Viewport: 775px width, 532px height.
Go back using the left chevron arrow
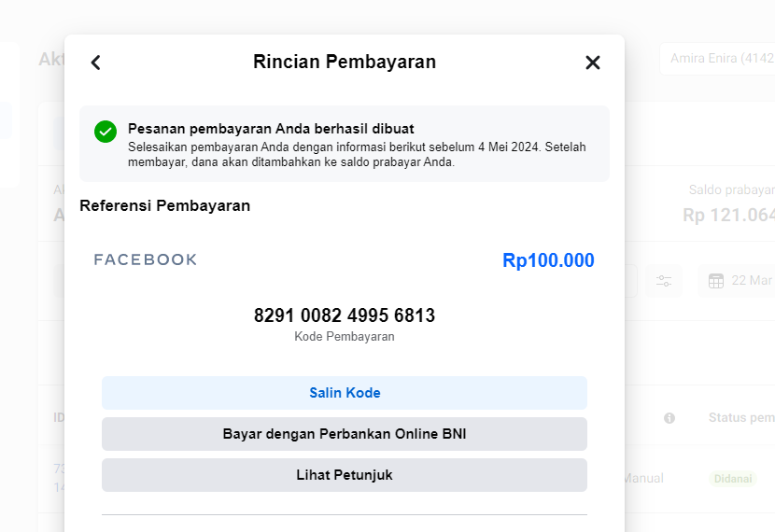(x=95, y=63)
